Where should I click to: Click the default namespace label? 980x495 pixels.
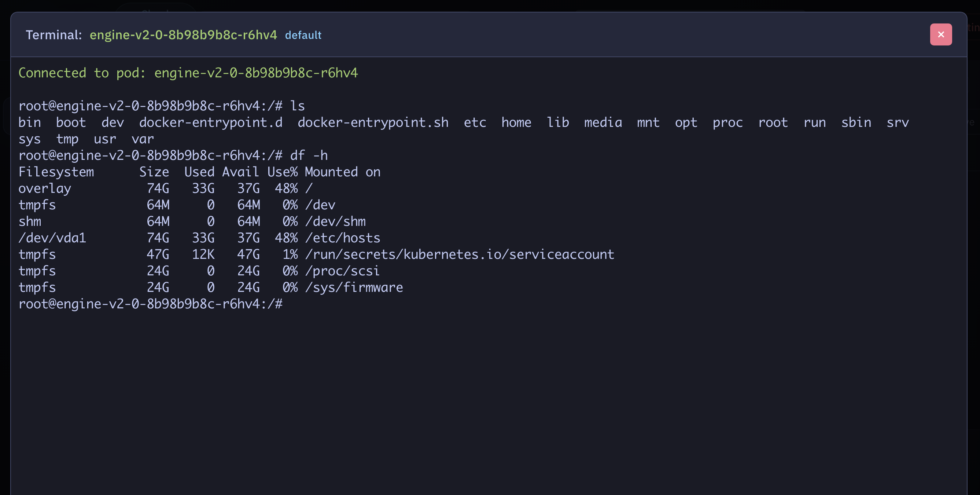pyautogui.click(x=303, y=36)
